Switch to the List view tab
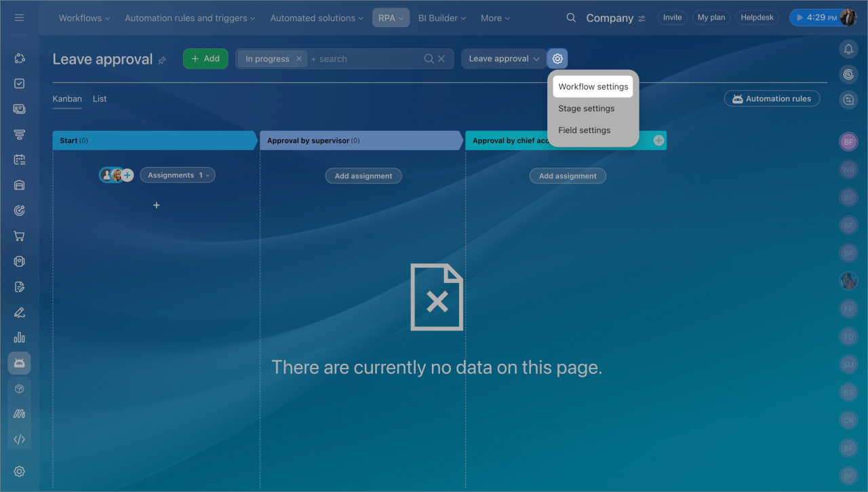 tap(100, 99)
